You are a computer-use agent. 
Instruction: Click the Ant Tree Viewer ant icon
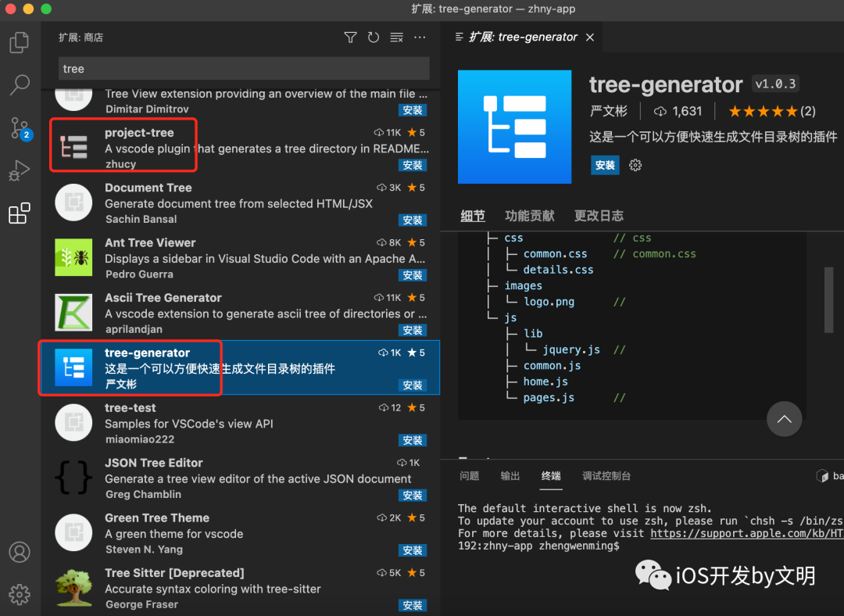(x=73, y=257)
